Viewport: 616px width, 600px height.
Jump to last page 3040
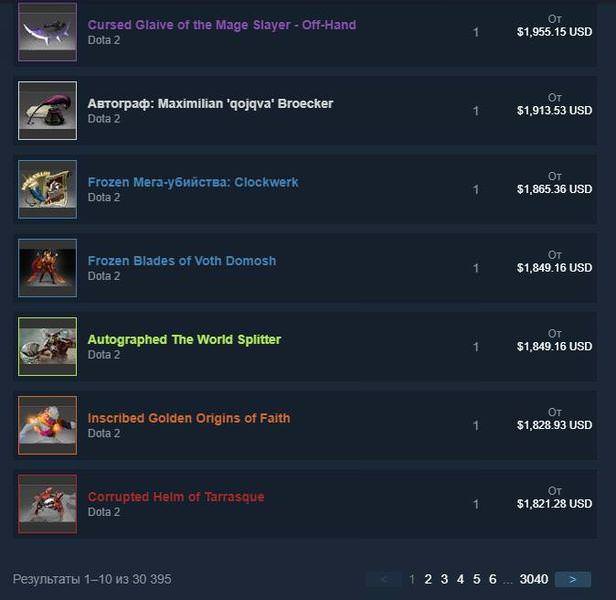point(534,579)
